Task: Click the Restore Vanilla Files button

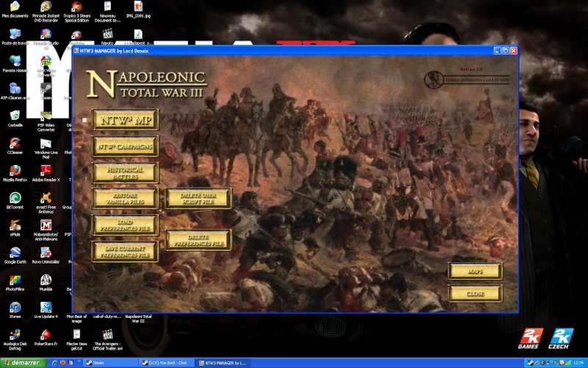Action: (x=125, y=198)
